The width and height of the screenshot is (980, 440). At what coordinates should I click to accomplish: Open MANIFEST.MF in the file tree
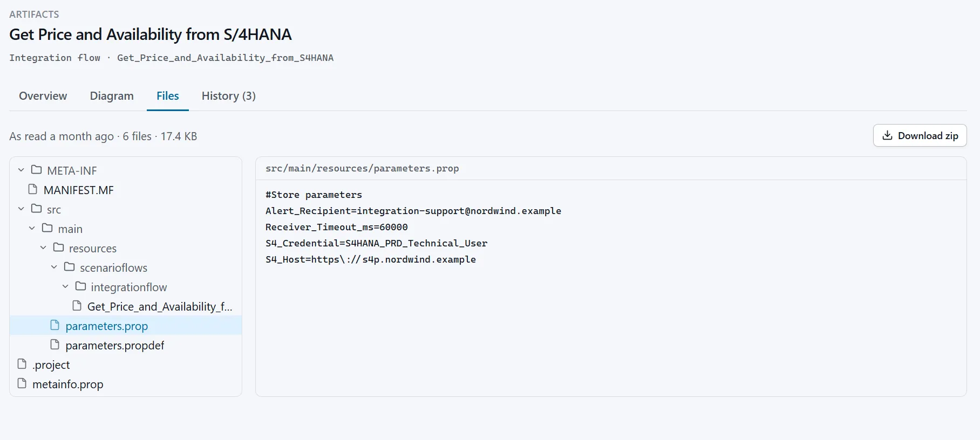tap(79, 190)
